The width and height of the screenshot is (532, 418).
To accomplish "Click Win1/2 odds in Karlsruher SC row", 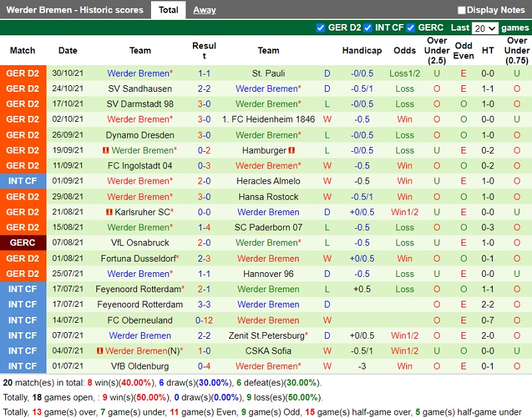I will (x=404, y=212).
